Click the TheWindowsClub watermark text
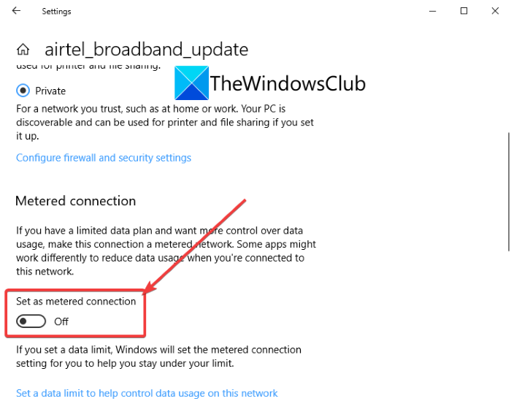The height and width of the screenshot is (420, 511). 288,83
